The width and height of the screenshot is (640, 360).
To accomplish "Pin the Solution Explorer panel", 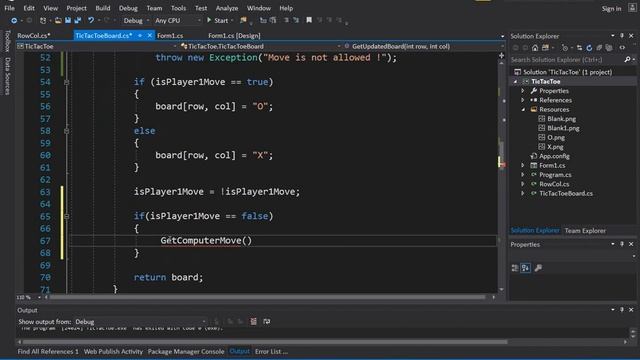I will coord(622,36).
